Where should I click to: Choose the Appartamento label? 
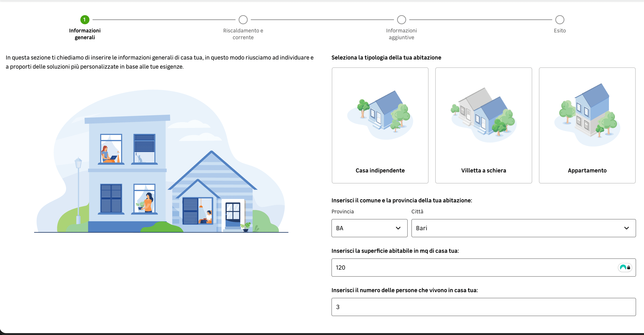(587, 171)
